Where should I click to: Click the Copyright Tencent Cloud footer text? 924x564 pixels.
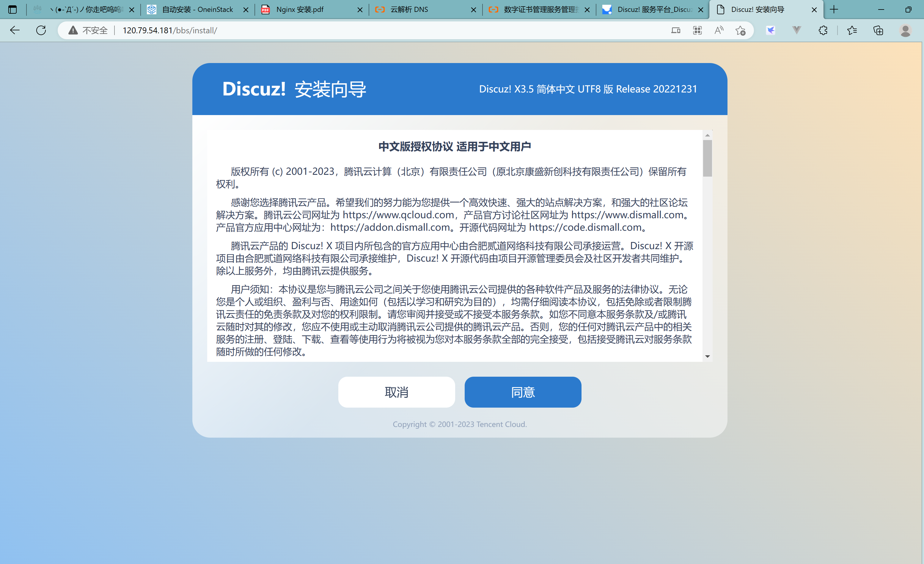tap(460, 424)
